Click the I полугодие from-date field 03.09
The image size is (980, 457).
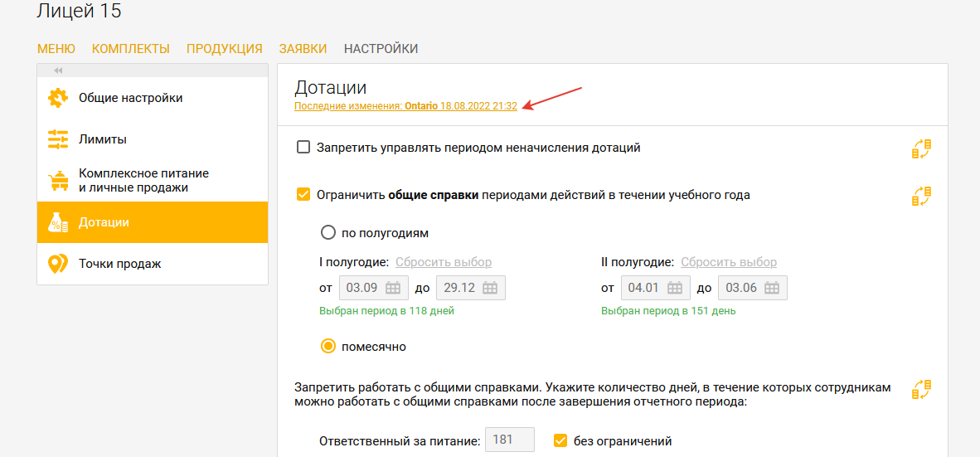tap(374, 288)
